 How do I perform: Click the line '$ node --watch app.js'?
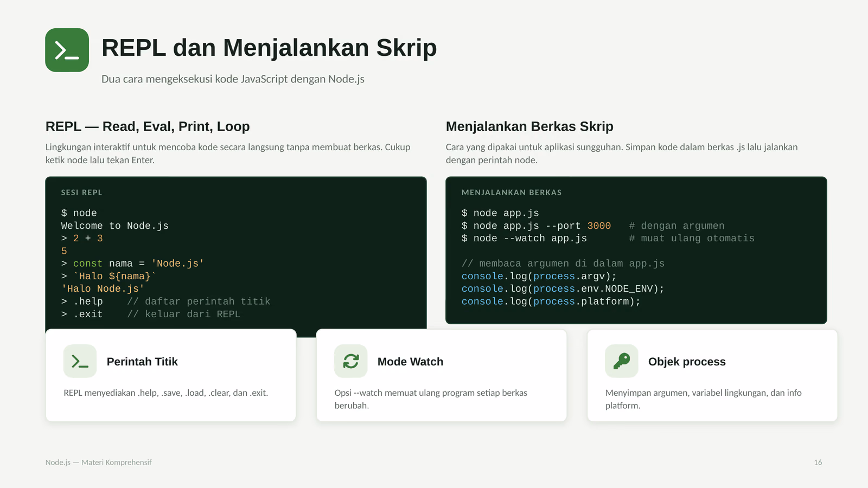coord(524,238)
